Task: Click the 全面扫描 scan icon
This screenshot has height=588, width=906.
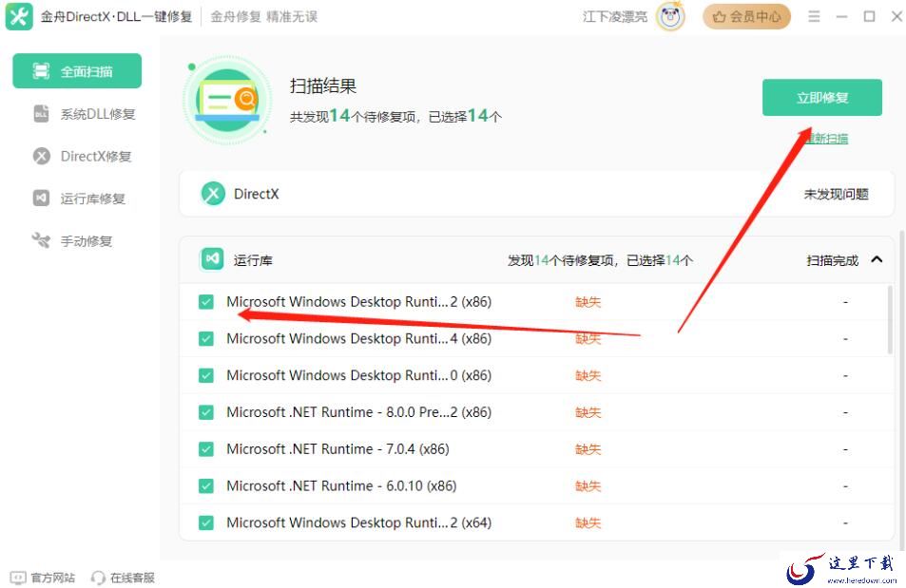Action: (41, 71)
